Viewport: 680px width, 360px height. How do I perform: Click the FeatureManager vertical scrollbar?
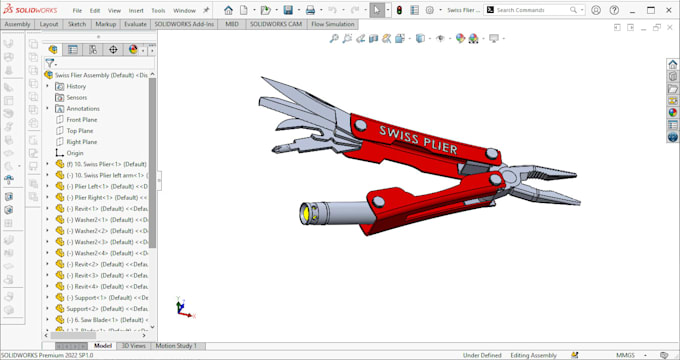click(x=152, y=163)
